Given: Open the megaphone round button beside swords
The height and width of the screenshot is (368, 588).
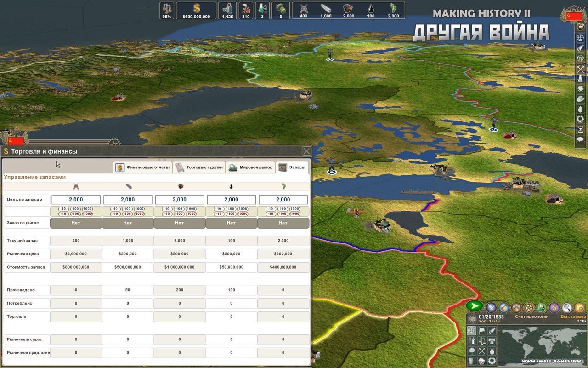Looking at the screenshot, I should [504, 307].
